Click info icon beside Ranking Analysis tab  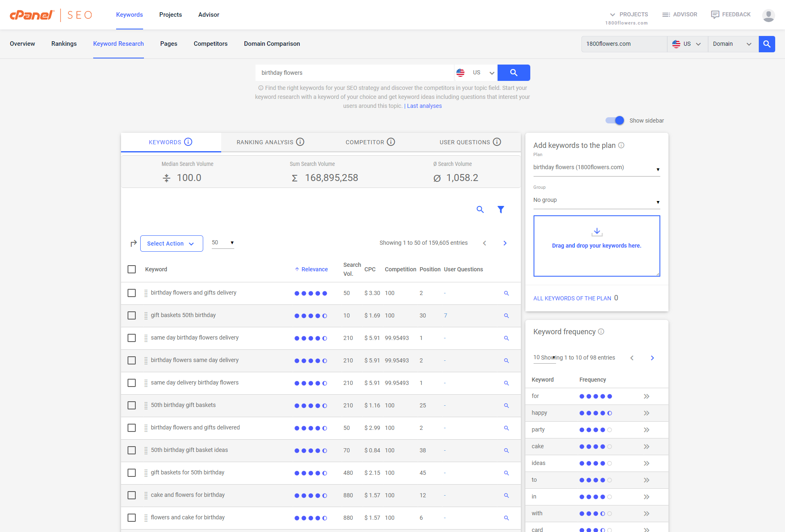click(300, 142)
